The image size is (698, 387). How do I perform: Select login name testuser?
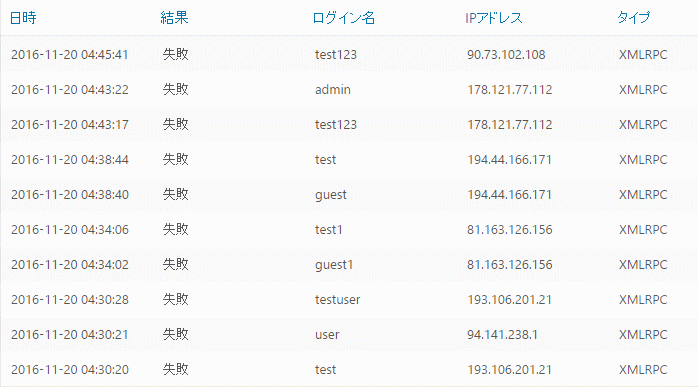click(337, 300)
